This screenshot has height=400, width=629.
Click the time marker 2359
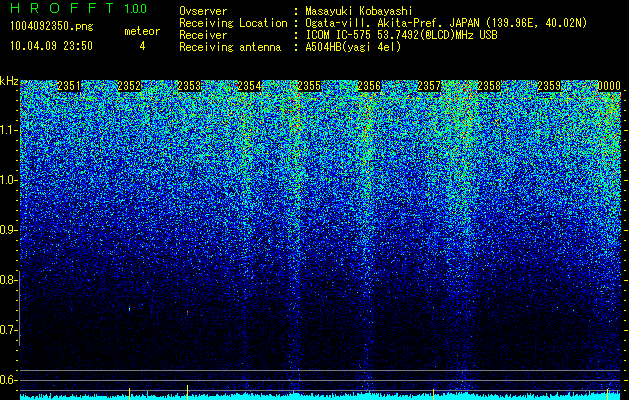(549, 86)
